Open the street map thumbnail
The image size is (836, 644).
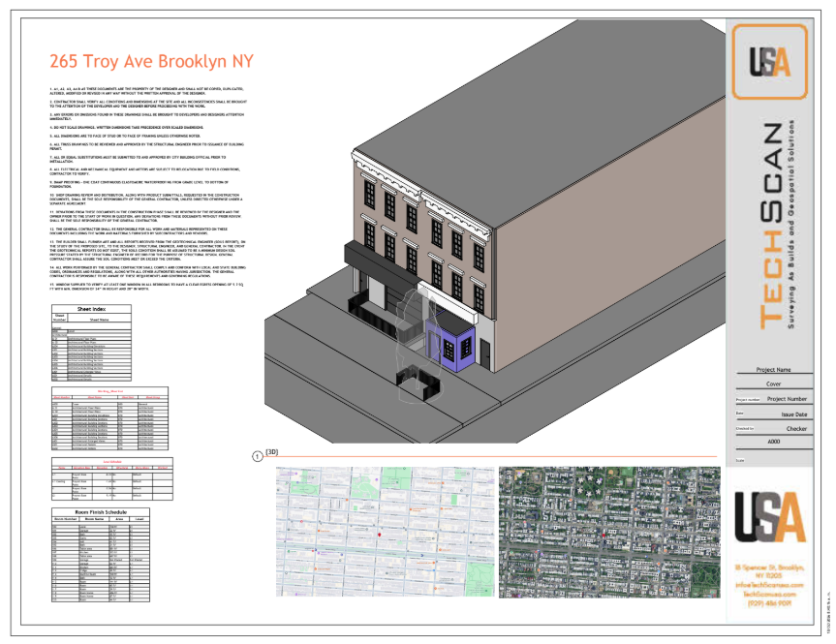pyautogui.click(x=383, y=532)
